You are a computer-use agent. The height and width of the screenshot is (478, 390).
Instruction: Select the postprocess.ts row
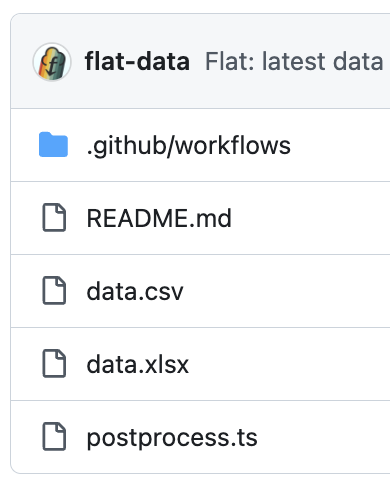[x=200, y=437]
